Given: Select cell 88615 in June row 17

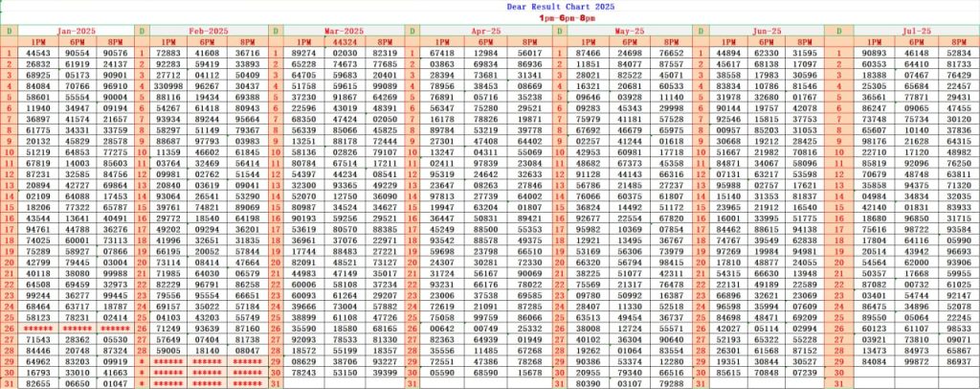Looking at the screenshot, I should pos(767,230).
